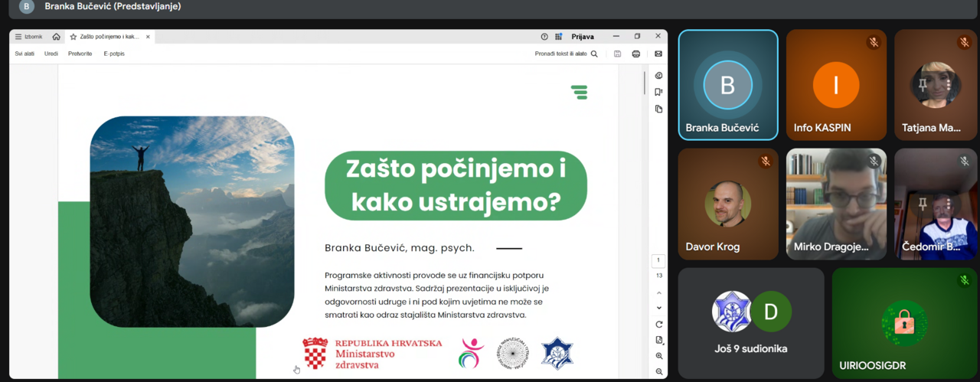Open the Izbornik hamburger menu
Viewport: 980px width, 382px height.
pos(28,37)
